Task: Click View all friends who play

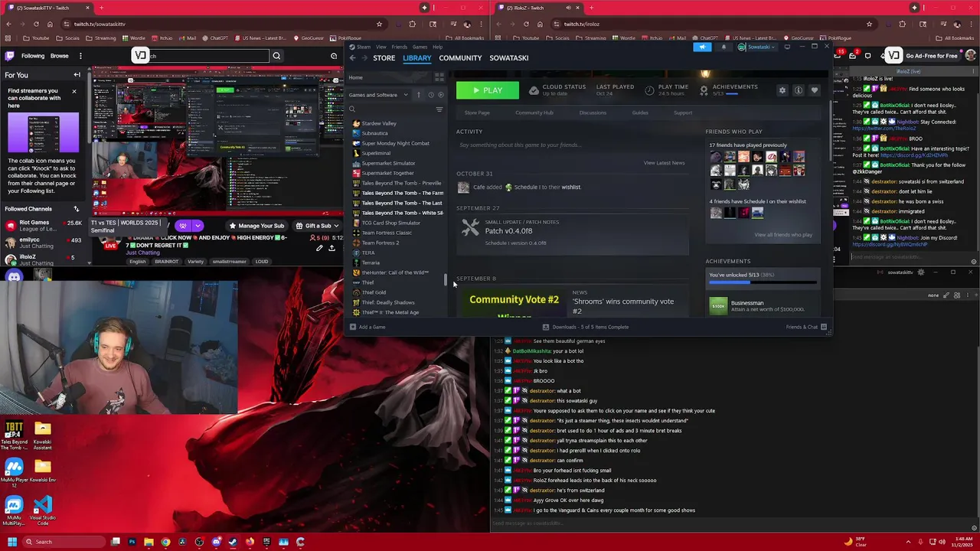Action: pos(783,235)
